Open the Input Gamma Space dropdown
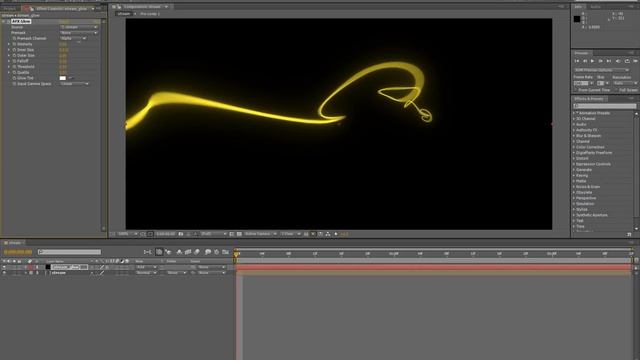Viewport: 640px width, 360px height. pos(74,84)
